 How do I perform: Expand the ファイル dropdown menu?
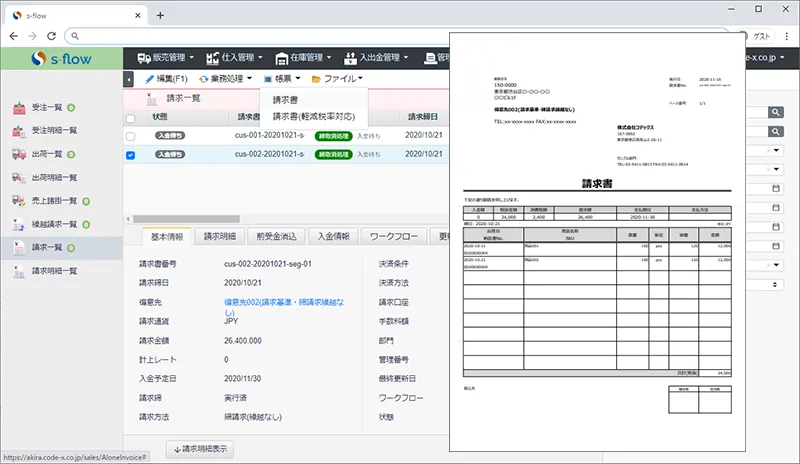pyautogui.click(x=337, y=78)
